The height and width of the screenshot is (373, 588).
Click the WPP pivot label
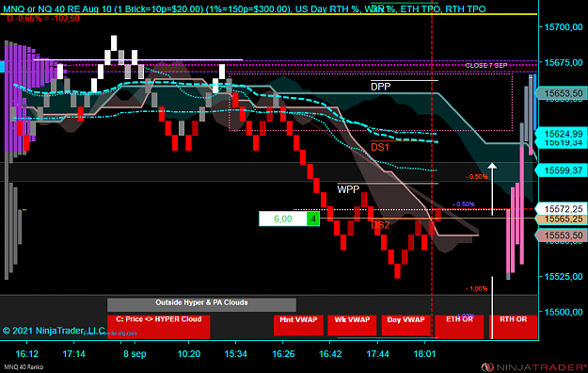pyautogui.click(x=348, y=189)
